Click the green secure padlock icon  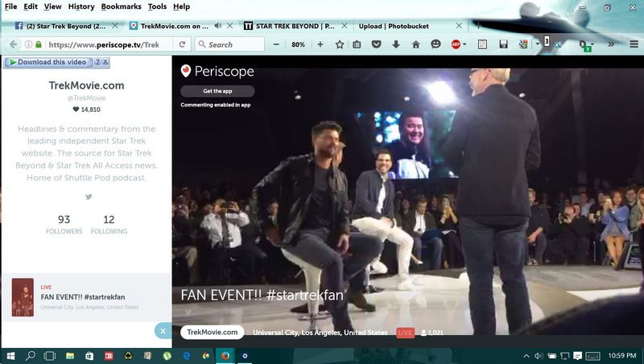[x=39, y=44]
